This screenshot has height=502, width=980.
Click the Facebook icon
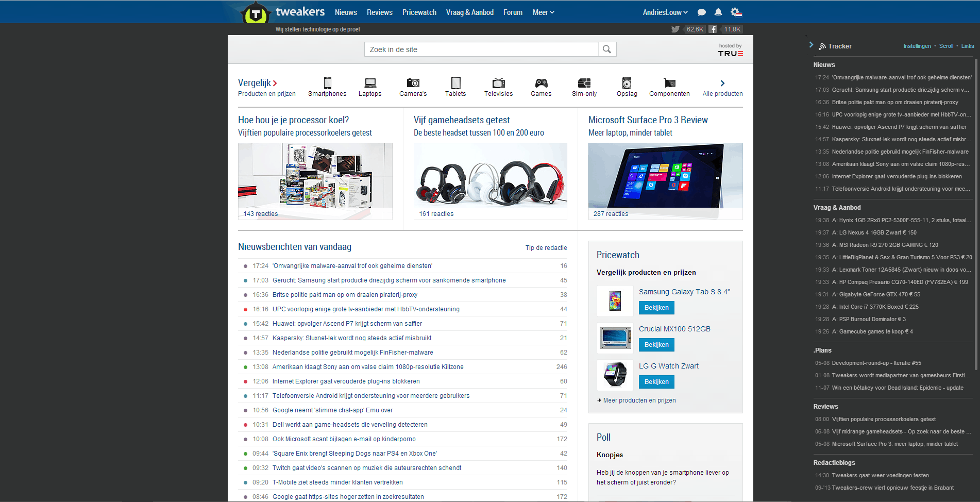pyautogui.click(x=713, y=29)
